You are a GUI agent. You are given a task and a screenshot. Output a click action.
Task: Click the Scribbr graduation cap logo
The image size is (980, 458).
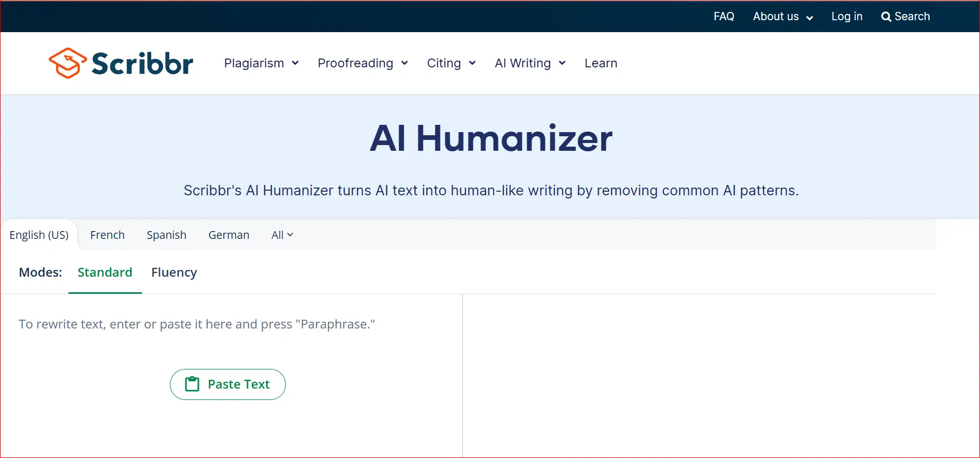[x=67, y=63]
